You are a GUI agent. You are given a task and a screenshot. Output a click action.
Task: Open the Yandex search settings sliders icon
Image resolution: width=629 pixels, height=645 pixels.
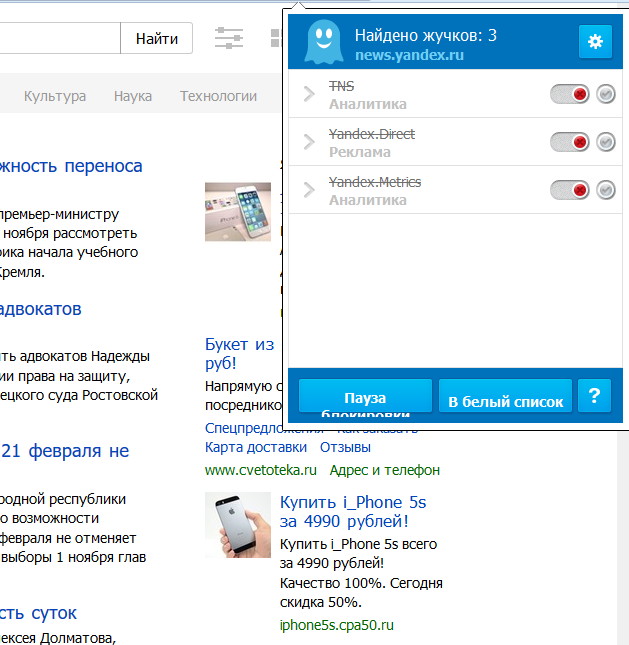(229, 38)
